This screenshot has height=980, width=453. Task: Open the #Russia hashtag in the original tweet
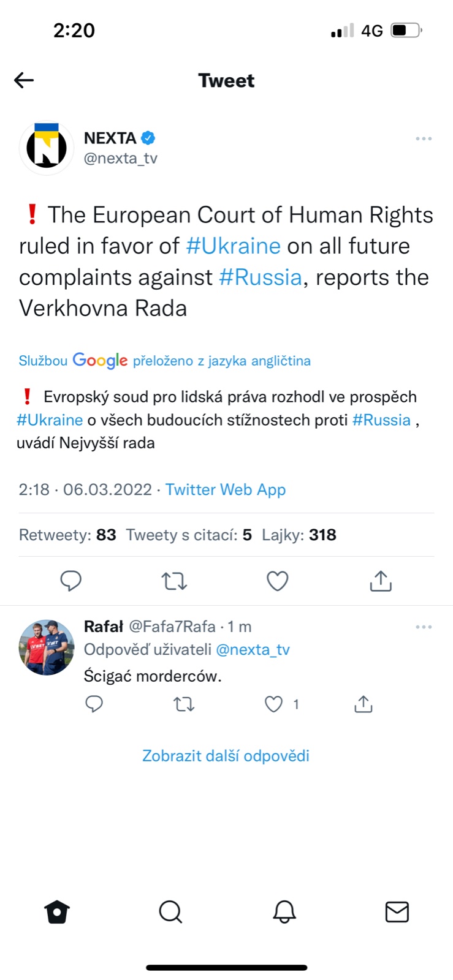click(261, 277)
